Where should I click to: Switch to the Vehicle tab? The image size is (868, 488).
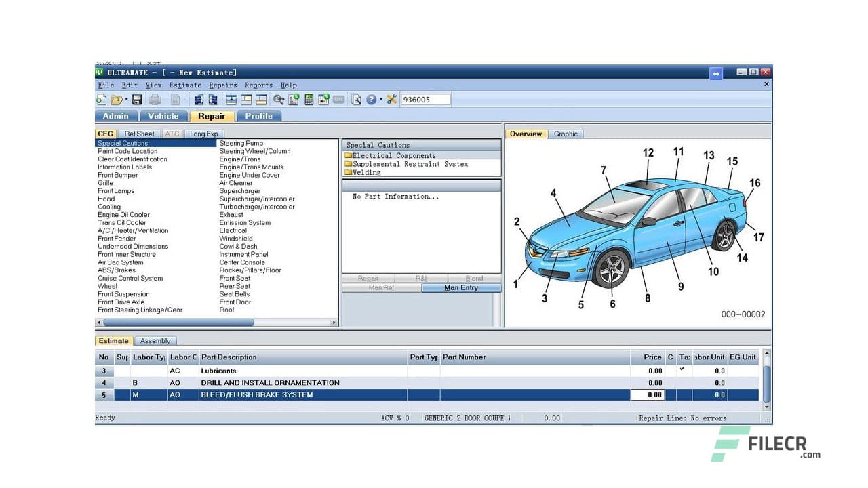pyautogui.click(x=163, y=116)
